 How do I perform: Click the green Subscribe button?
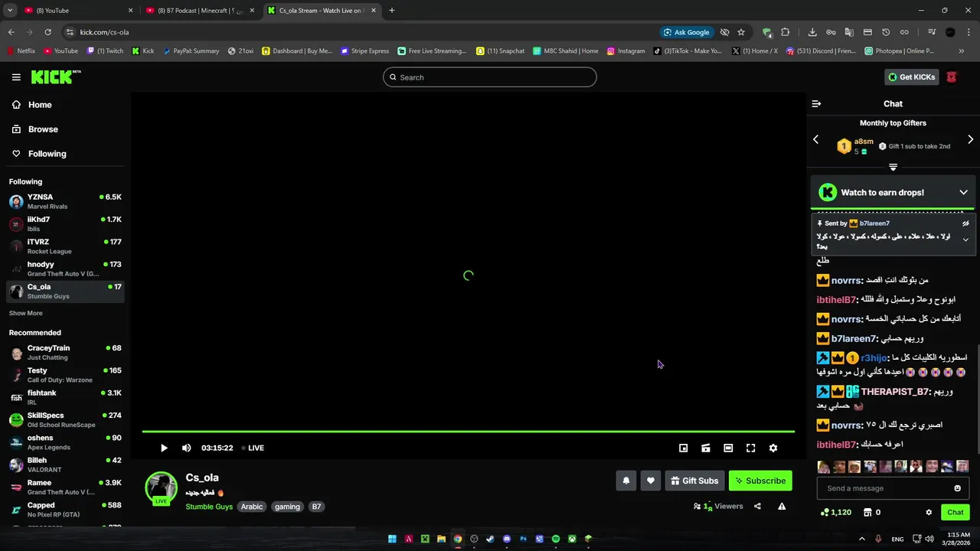point(760,481)
